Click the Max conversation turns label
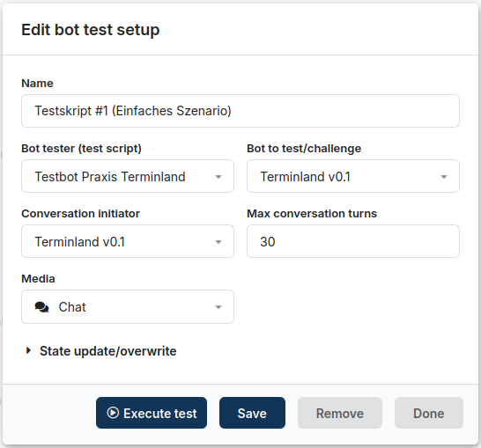Image resolution: width=481 pixels, height=448 pixels. click(312, 214)
